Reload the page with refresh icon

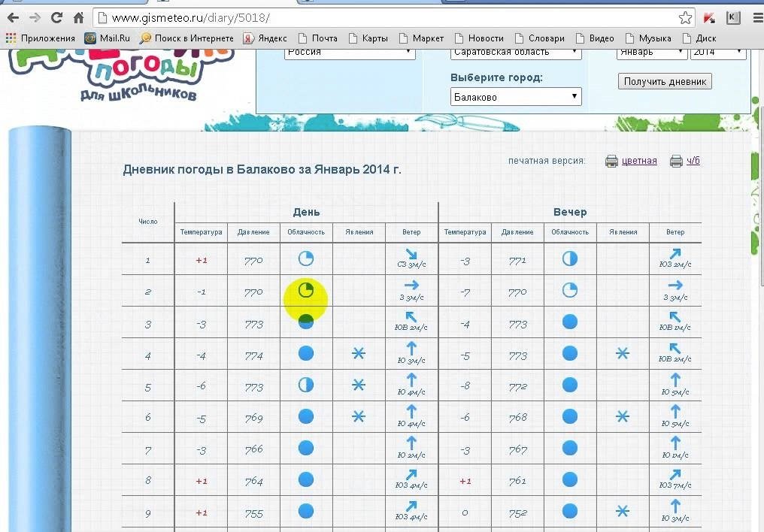tap(56, 18)
